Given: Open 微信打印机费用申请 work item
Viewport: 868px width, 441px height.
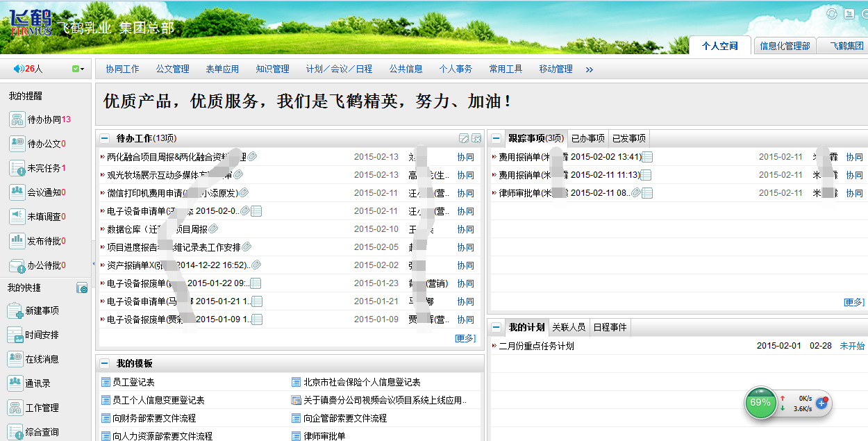Looking at the screenshot, I should pyautogui.click(x=172, y=193).
